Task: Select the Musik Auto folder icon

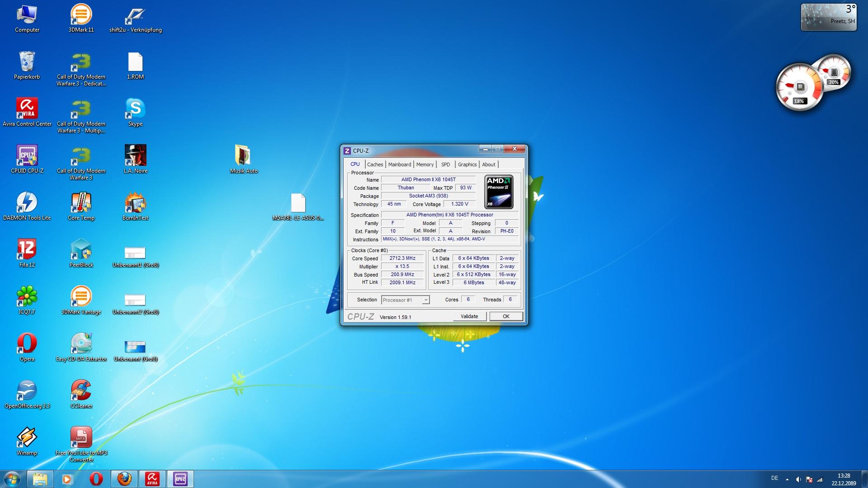Action: (x=244, y=160)
